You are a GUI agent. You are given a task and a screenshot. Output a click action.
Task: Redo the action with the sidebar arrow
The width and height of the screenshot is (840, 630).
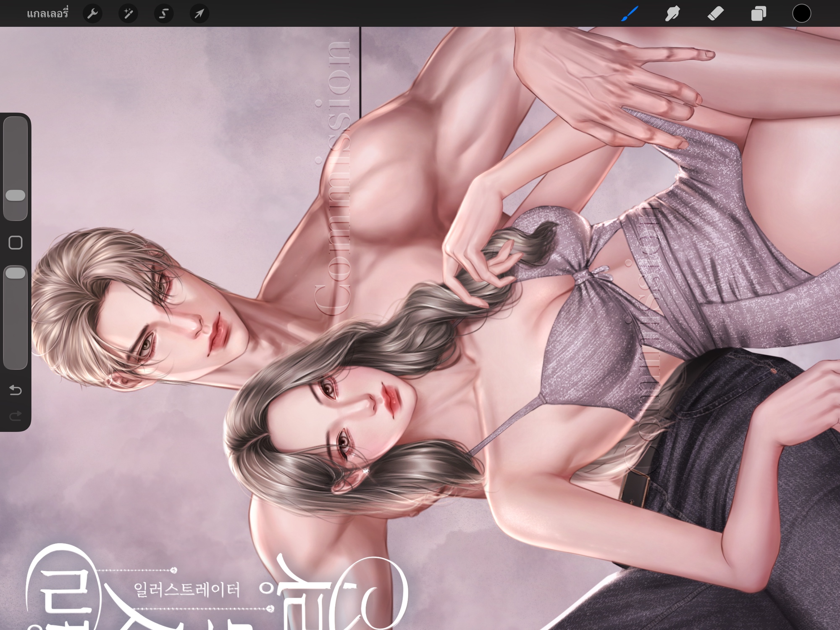(16, 416)
